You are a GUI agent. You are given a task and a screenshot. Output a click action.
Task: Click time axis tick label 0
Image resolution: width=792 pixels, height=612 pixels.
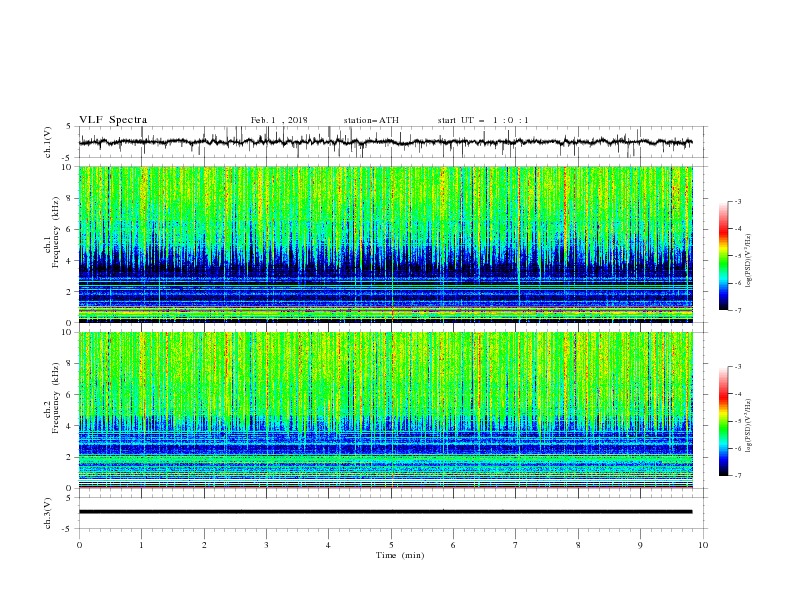click(x=79, y=545)
